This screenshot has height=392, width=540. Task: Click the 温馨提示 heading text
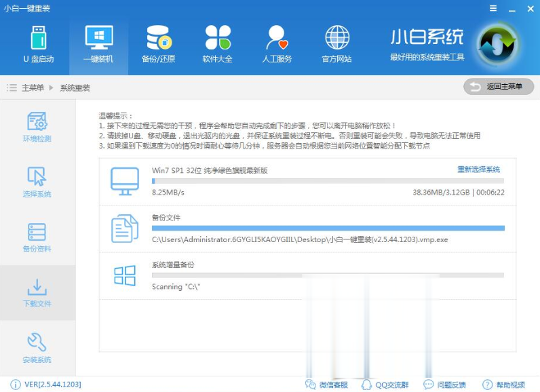tap(116, 116)
